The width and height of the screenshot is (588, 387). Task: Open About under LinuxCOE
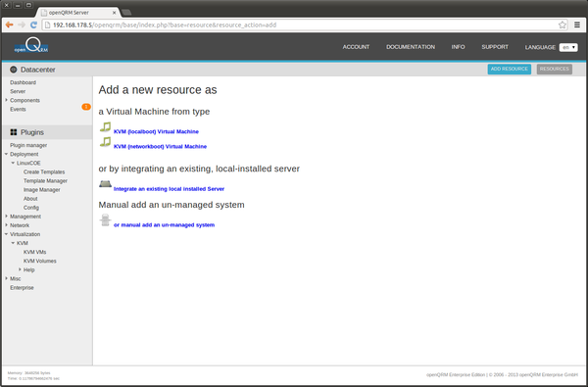pyautogui.click(x=30, y=199)
